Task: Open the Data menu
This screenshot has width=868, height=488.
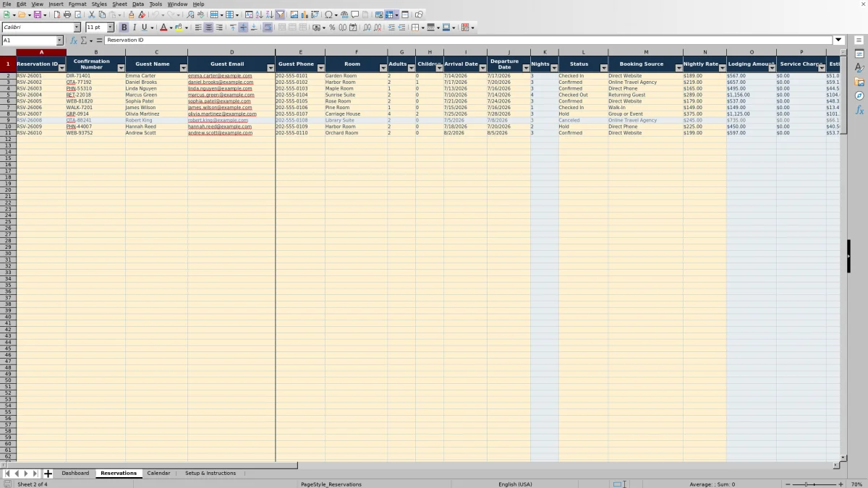Action: click(137, 4)
